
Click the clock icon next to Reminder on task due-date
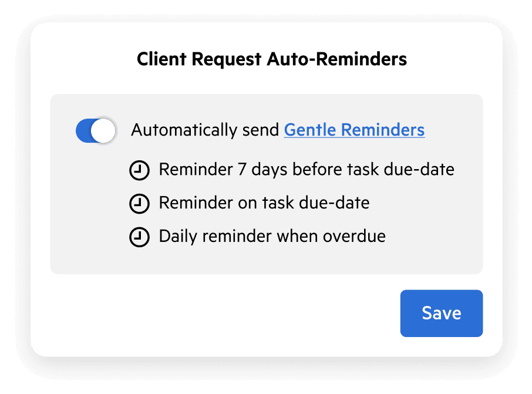coord(139,204)
